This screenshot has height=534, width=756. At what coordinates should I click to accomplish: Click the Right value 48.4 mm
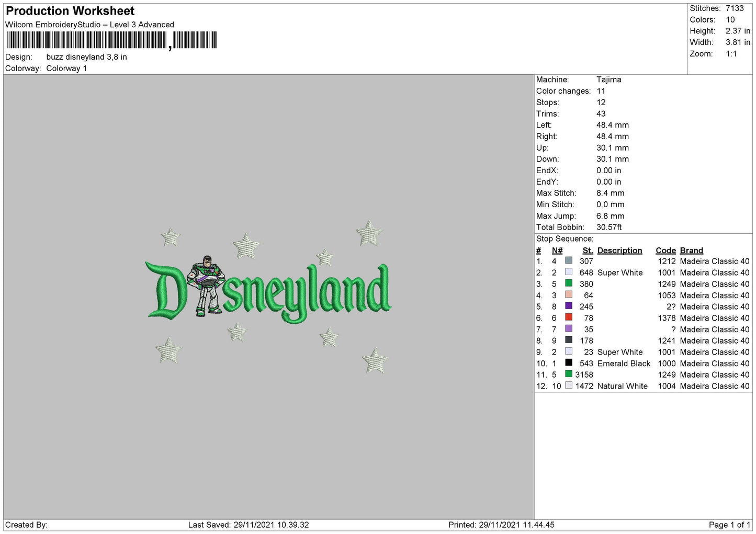pyautogui.click(x=613, y=137)
